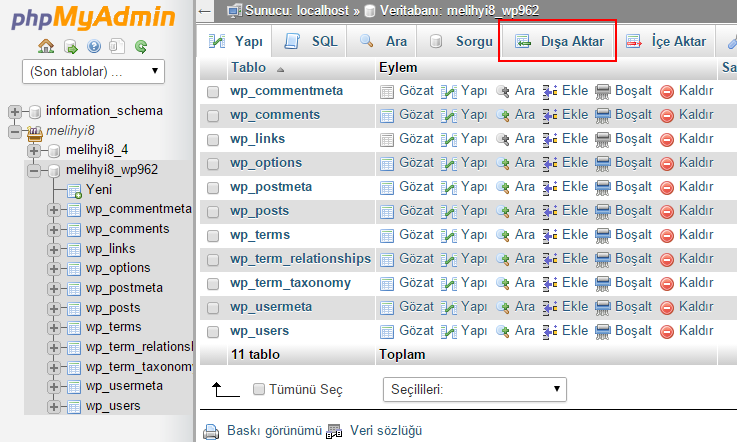
Task: Click red Kaldır icon for wp_users
Action: [x=666, y=332]
